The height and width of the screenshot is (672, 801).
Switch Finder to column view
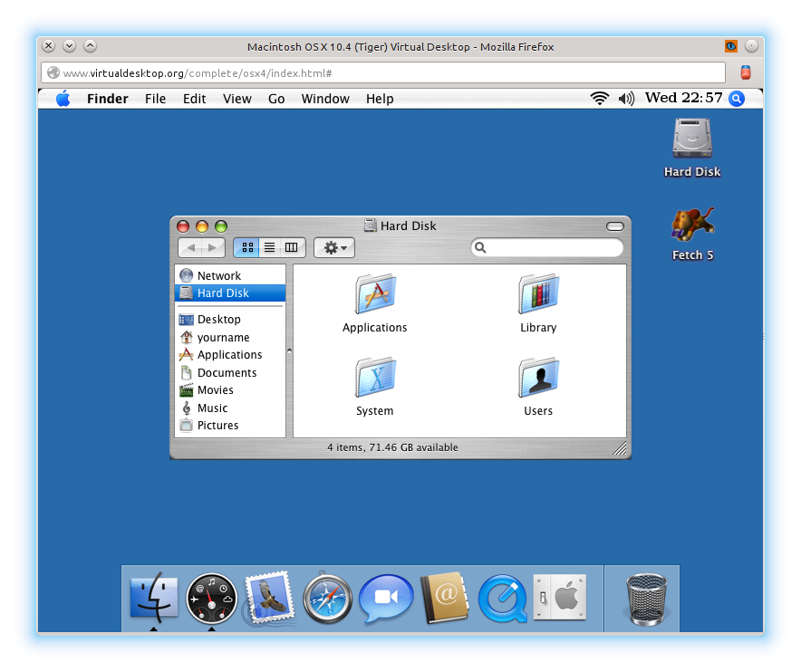coord(291,247)
